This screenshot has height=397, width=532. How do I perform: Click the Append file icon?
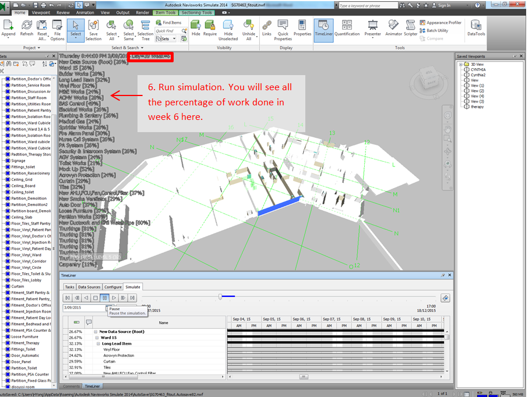tap(8, 28)
